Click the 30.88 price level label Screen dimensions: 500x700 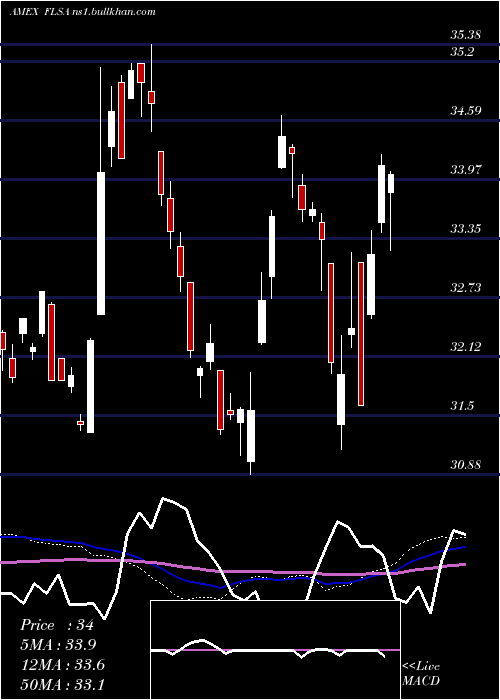tap(466, 465)
